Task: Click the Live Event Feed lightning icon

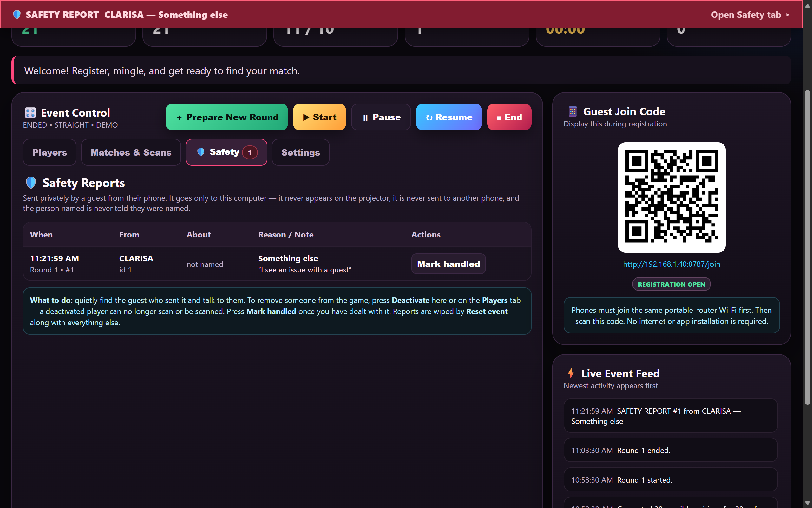Action: 570,373
